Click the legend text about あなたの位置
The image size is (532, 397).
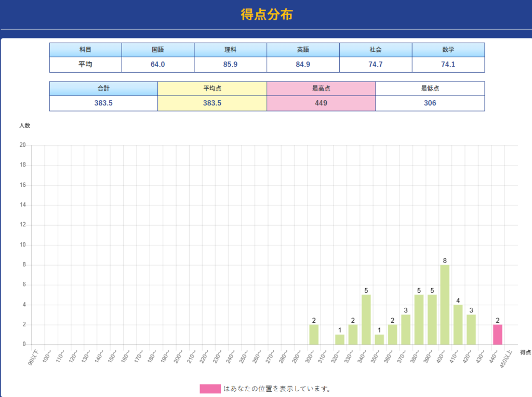pos(277,389)
